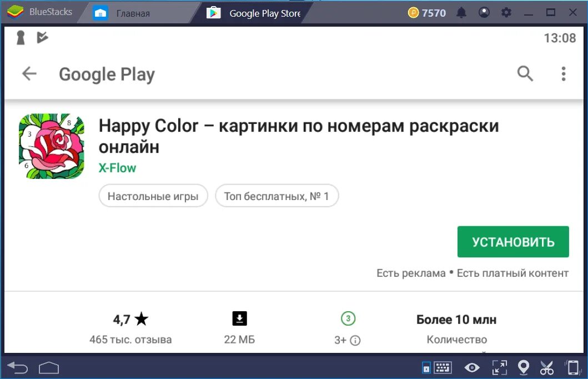Go back with the Google Play arrow
This screenshot has height=379, width=588.
(x=29, y=73)
